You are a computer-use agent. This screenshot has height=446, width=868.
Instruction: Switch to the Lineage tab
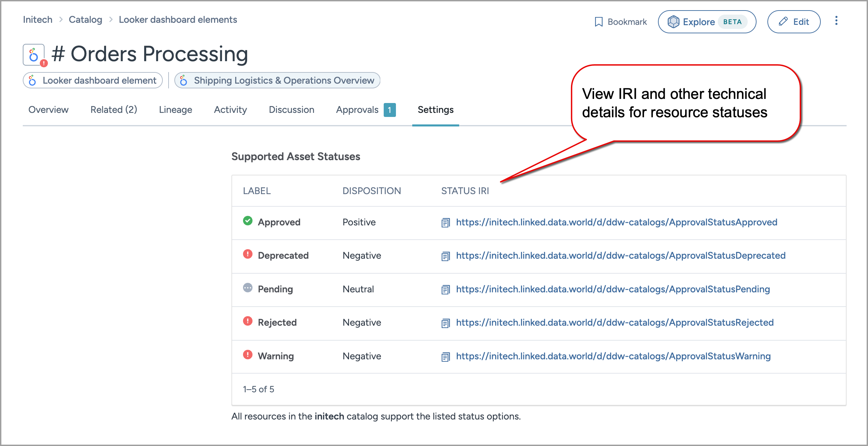click(175, 109)
